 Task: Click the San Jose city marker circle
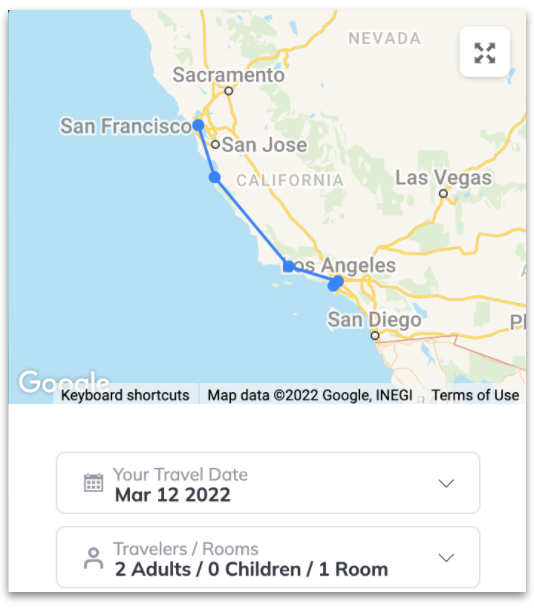point(215,145)
